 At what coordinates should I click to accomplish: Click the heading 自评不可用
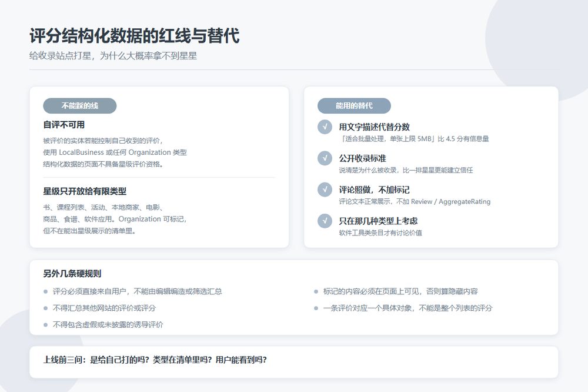pos(64,125)
